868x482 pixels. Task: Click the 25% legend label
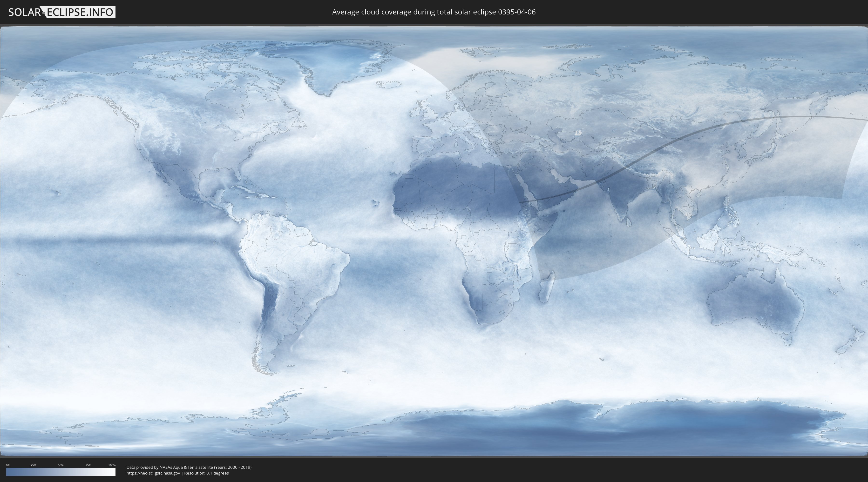(33, 465)
